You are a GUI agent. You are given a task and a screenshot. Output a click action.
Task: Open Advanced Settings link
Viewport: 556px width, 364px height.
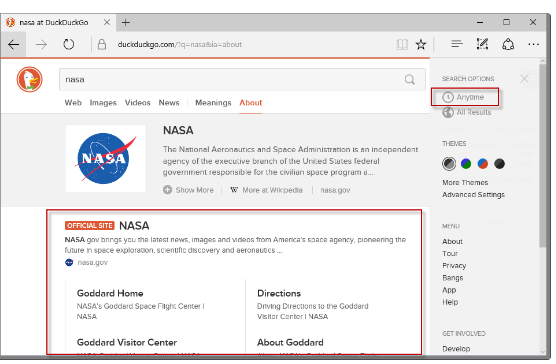473,195
